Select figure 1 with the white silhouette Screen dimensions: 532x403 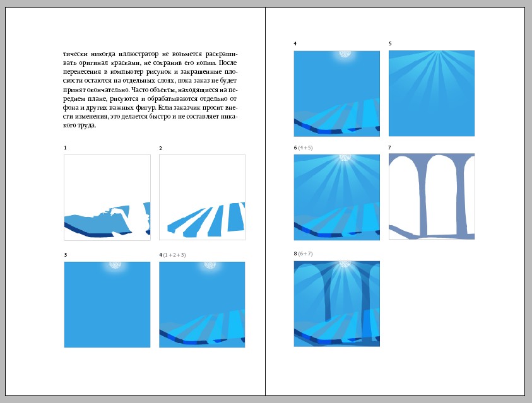[107, 197]
